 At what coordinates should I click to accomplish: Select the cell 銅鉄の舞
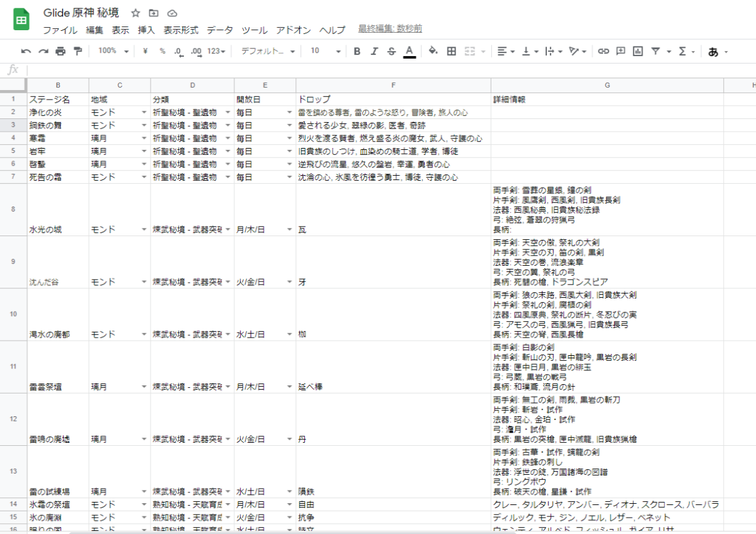(58, 125)
